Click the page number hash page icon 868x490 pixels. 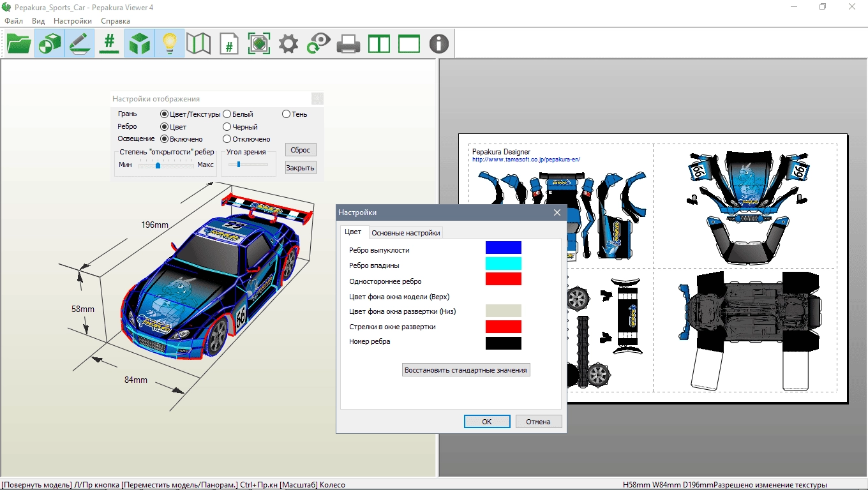[228, 43]
